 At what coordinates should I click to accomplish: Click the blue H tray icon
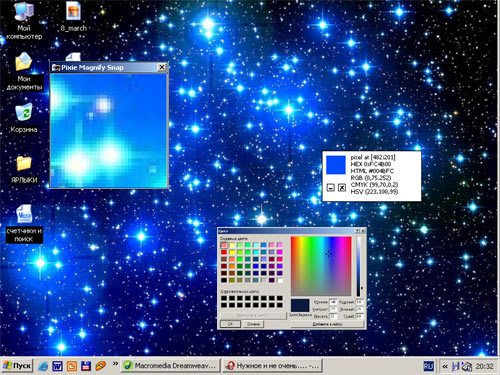coord(455,366)
